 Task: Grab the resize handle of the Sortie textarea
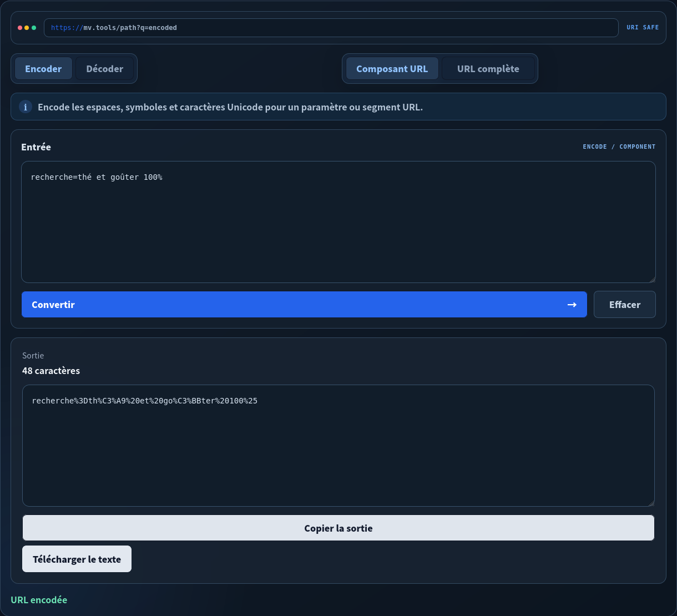pyautogui.click(x=651, y=503)
